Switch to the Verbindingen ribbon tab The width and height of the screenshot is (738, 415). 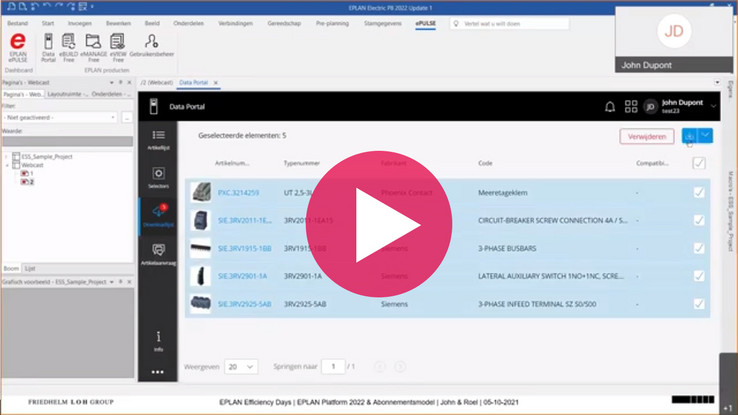(x=235, y=23)
